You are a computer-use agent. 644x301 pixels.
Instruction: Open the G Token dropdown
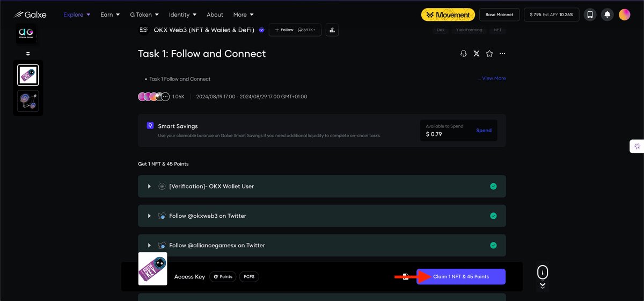(144, 15)
